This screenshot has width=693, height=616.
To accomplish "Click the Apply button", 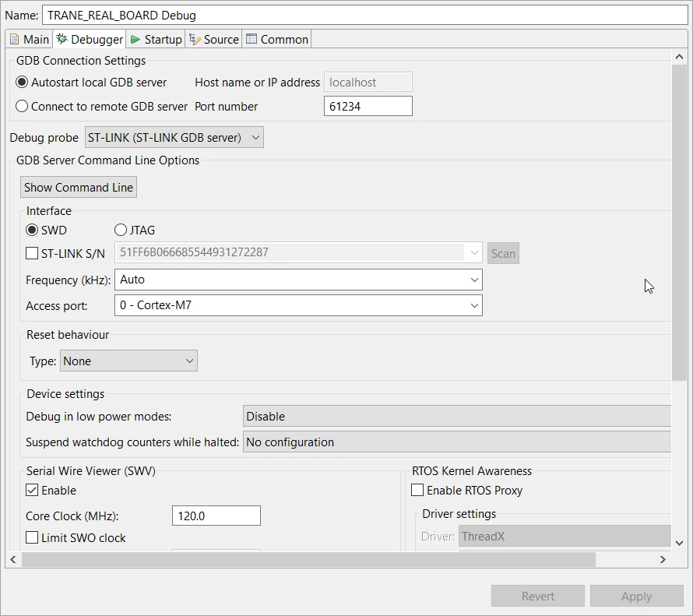I will tap(637, 596).
